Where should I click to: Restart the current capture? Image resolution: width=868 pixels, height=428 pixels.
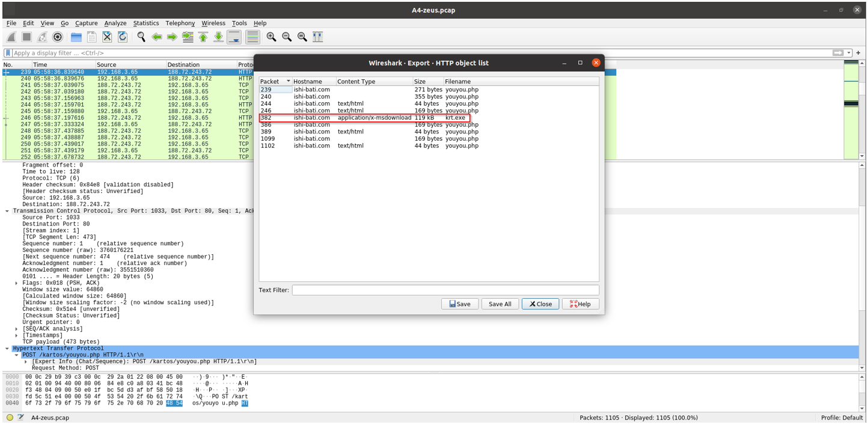[42, 37]
